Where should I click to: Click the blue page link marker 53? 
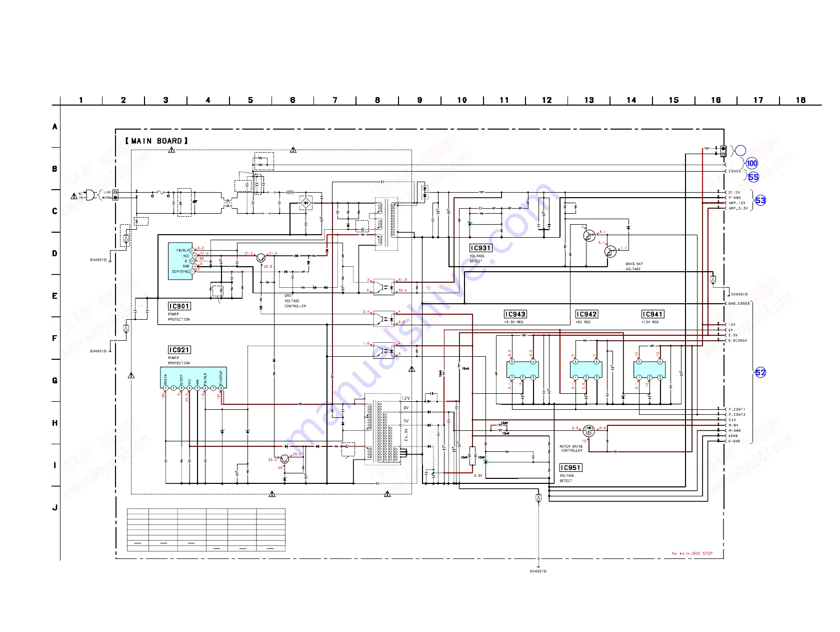click(x=760, y=201)
